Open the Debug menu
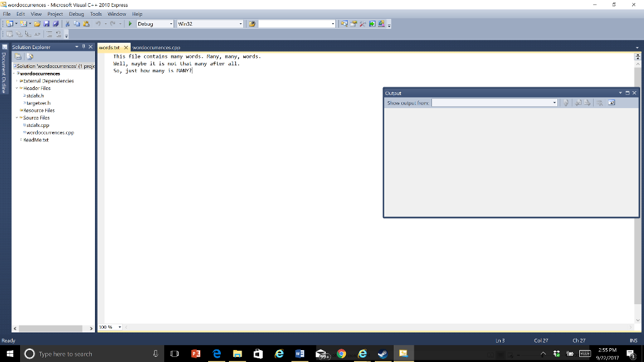The image size is (644, 362). coord(76,13)
